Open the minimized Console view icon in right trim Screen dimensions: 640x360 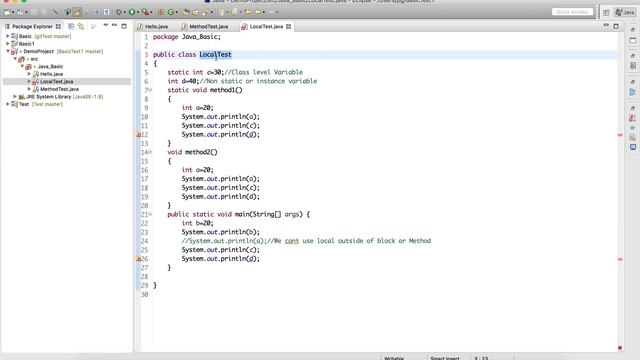tap(632, 147)
